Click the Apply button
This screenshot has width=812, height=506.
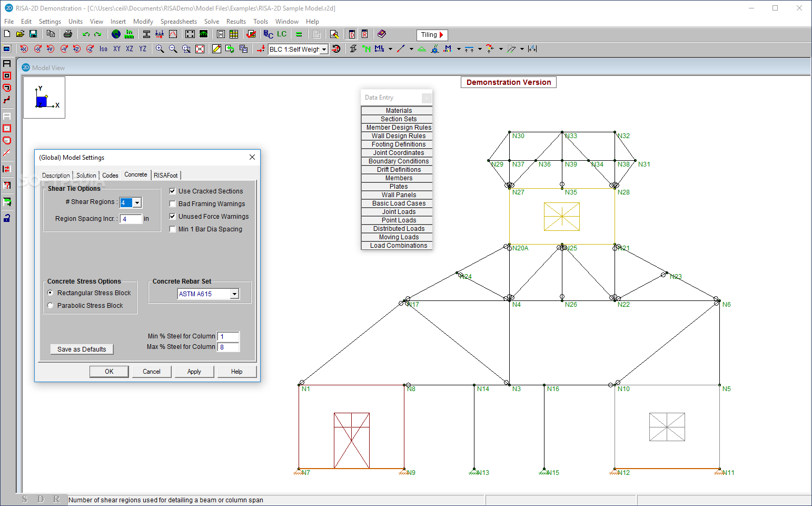[194, 372]
